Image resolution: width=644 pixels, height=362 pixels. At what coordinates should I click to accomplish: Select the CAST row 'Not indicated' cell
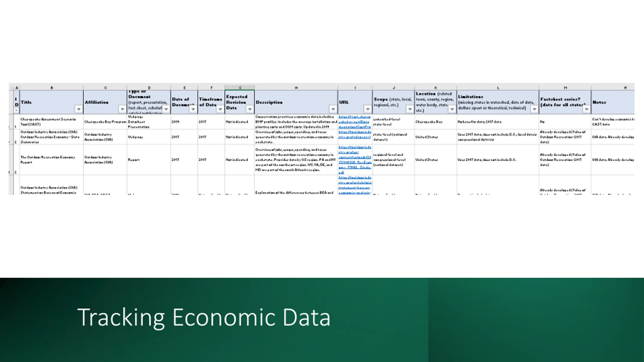240,122
